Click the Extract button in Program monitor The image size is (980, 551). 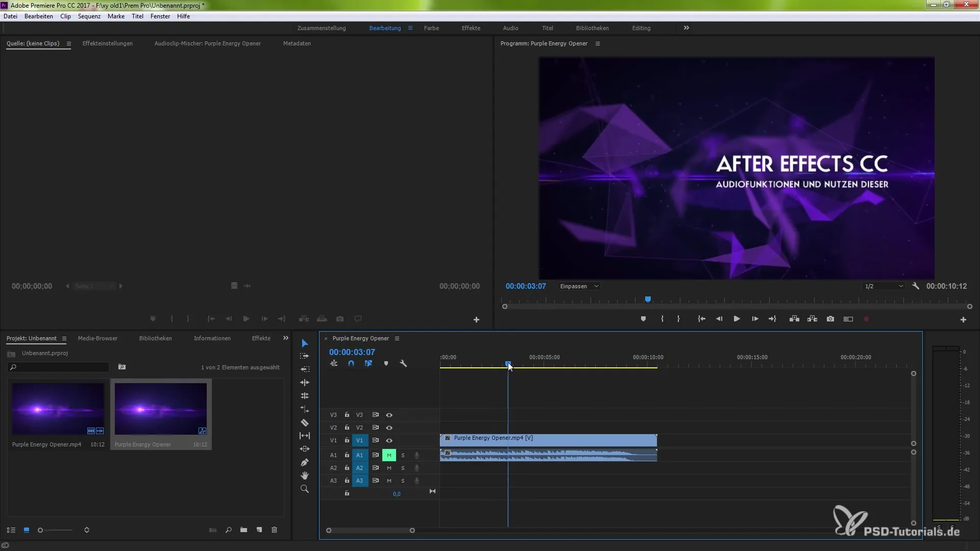(x=813, y=319)
